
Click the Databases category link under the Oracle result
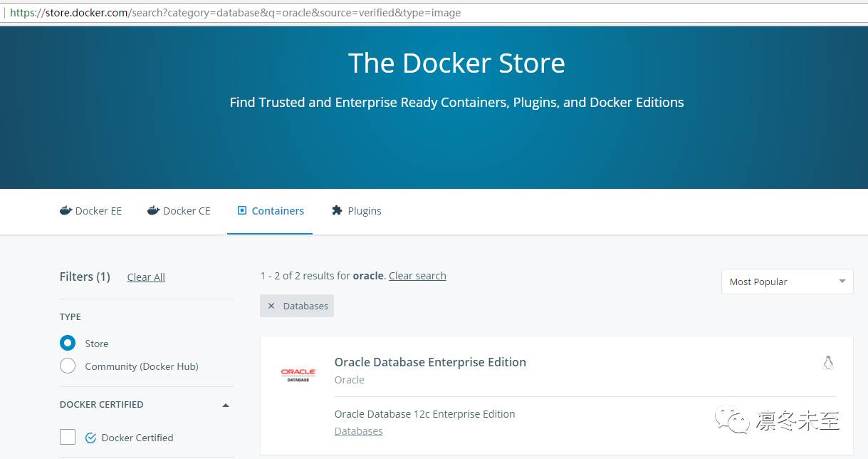(x=358, y=431)
